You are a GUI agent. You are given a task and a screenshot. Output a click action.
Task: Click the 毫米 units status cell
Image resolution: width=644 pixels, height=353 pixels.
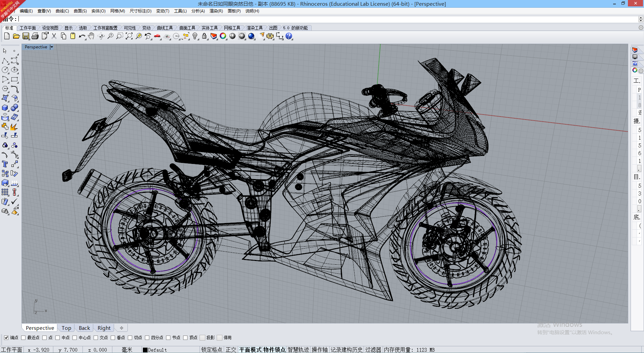tap(127, 350)
